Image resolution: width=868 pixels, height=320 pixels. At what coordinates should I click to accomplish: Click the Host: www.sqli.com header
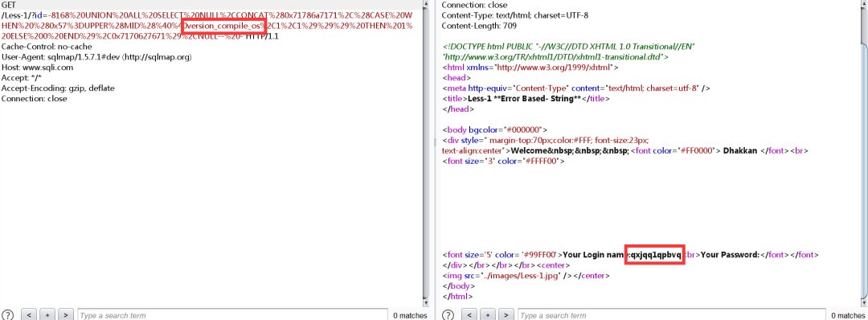tap(37, 68)
